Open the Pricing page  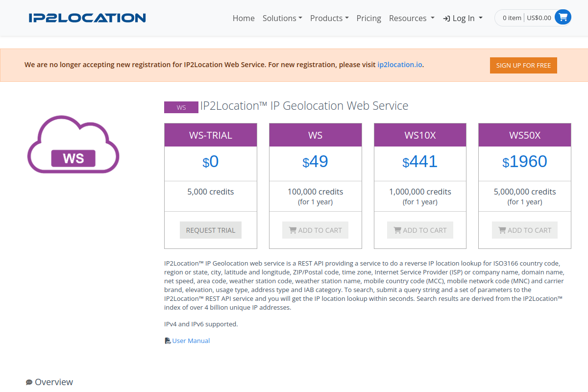369,18
